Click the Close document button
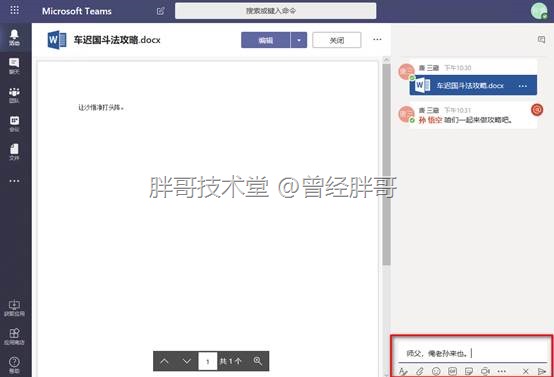The image size is (554, 377). [x=337, y=40]
